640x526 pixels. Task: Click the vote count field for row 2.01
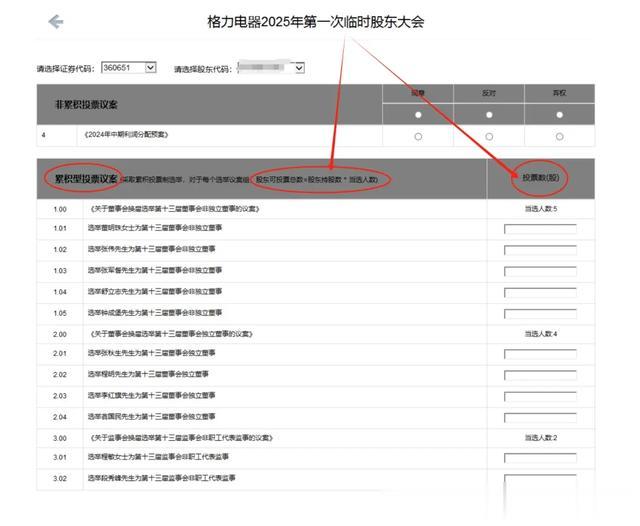pos(540,354)
